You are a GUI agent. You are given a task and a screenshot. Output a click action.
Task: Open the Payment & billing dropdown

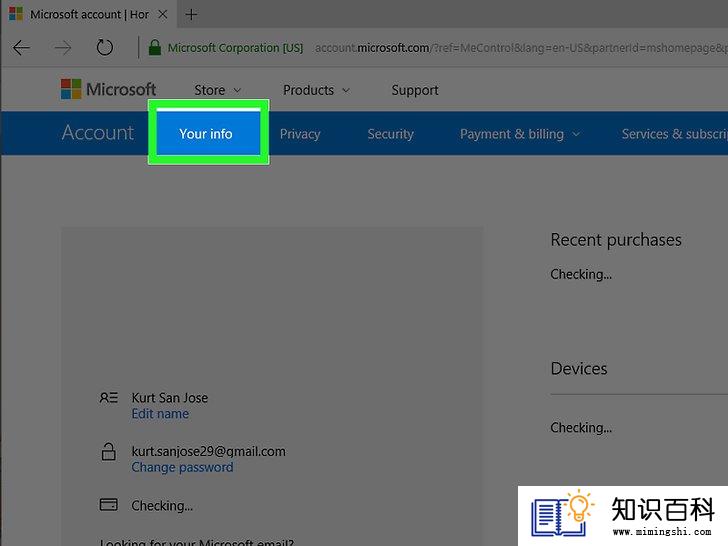[x=520, y=134]
